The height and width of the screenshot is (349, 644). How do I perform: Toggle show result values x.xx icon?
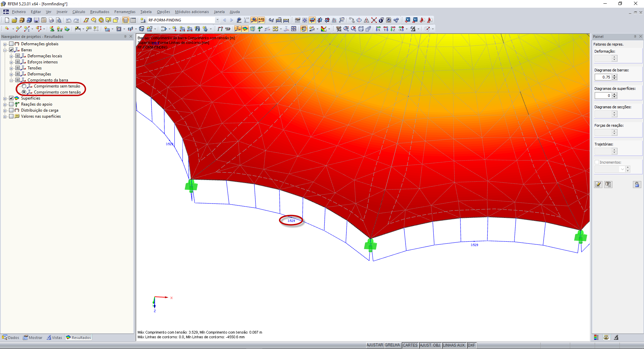[x=261, y=20]
